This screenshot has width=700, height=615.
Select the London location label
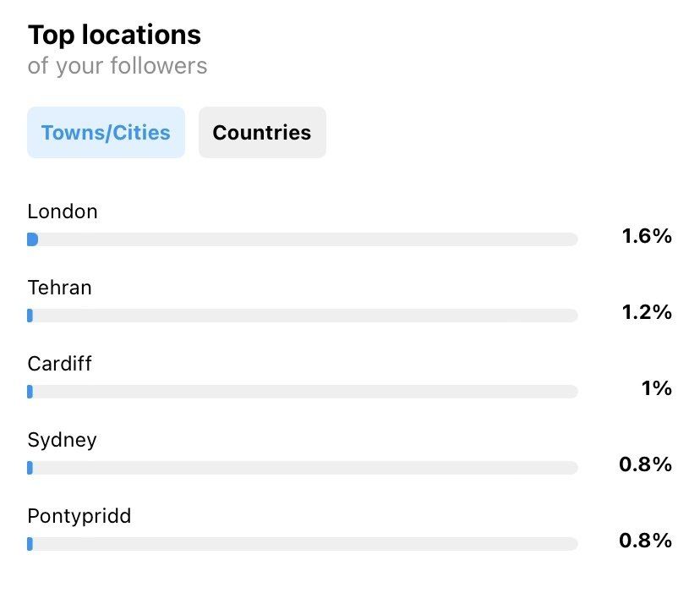coord(63,211)
